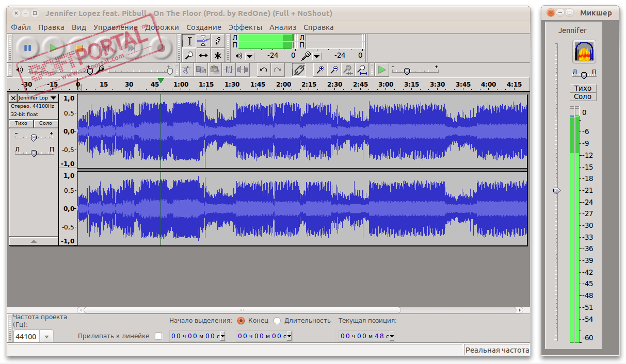This screenshot has width=626, height=364.
Task: Click the Copy icon in edit toolbar
Action: tap(200, 70)
